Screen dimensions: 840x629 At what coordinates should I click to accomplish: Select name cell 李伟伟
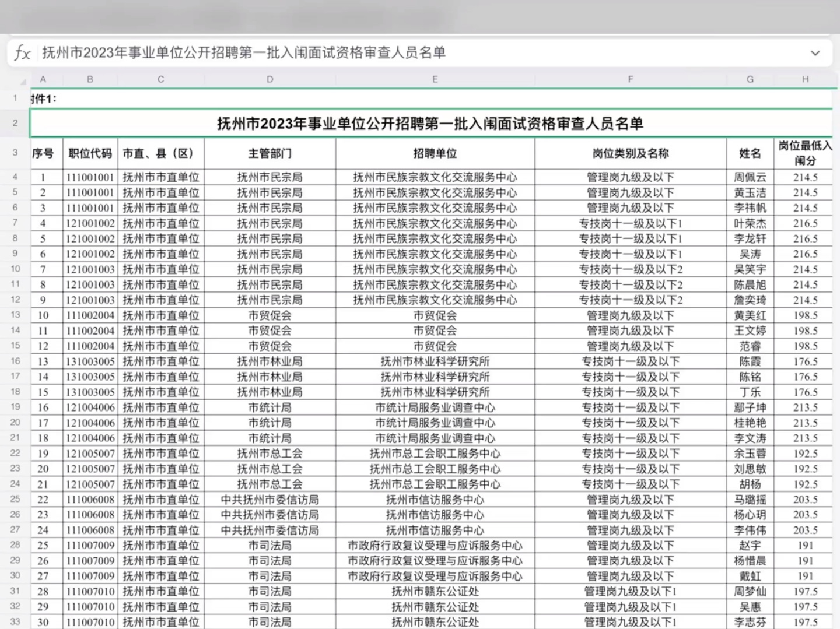[x=750, y=530]
